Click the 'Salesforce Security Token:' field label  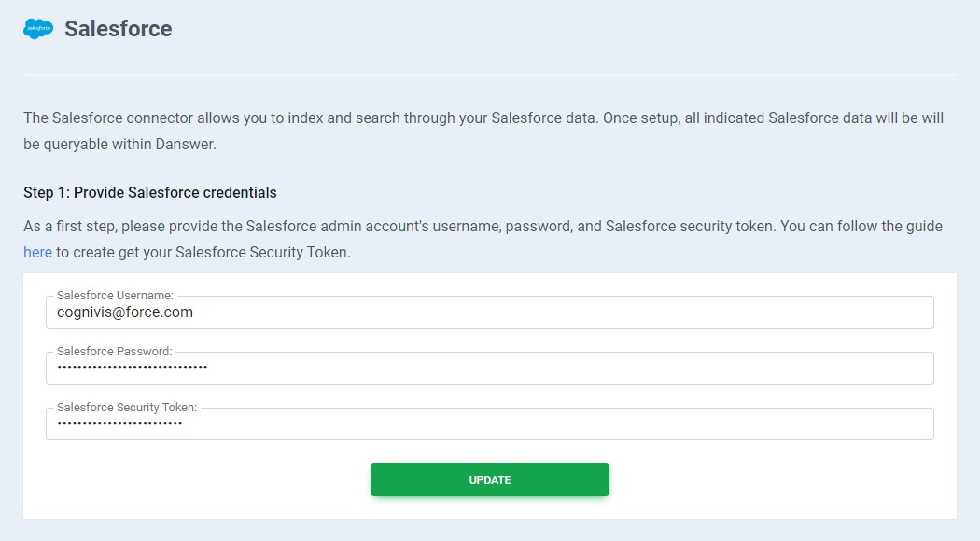point(126,408)
